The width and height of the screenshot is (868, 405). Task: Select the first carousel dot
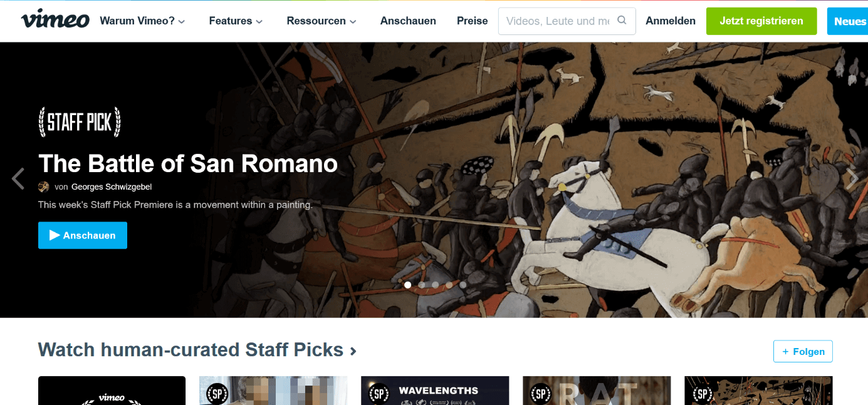408,285
